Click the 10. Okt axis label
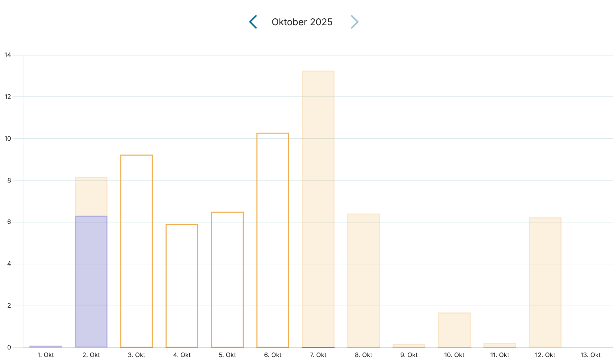614x364 pixels. coord(454,355)
